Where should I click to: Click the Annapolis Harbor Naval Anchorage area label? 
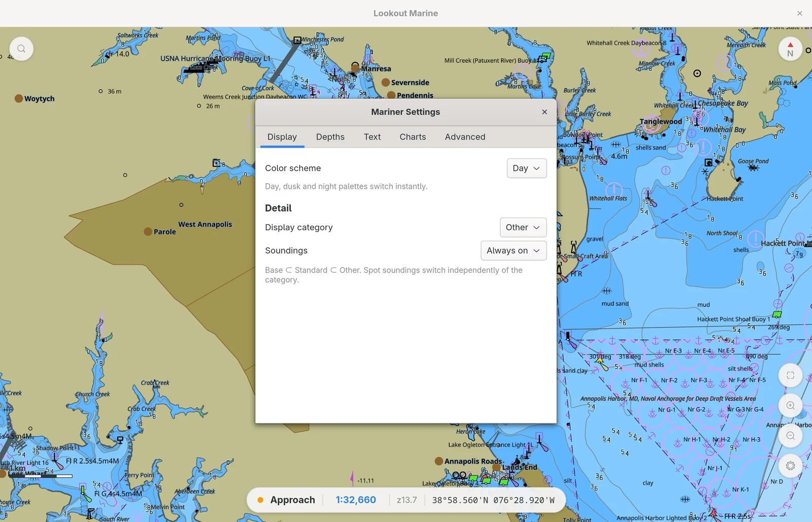coord(668,399)
